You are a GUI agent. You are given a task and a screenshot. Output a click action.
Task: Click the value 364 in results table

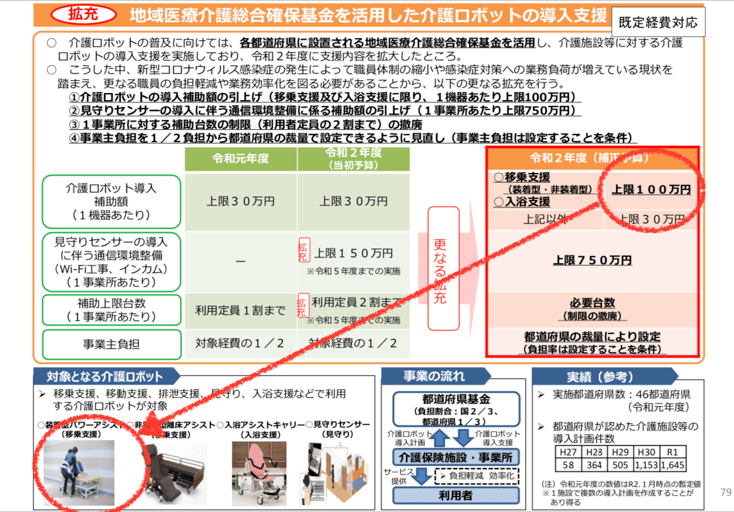[594, 465]
